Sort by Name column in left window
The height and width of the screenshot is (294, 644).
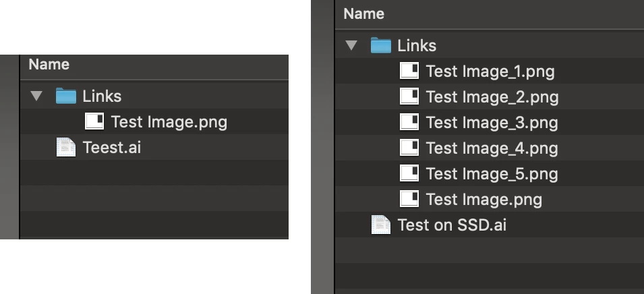(49, 65)
